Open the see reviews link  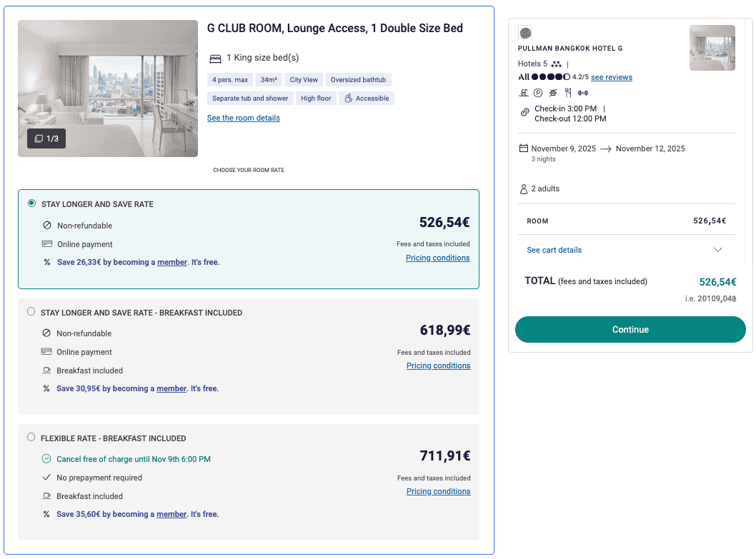pos(611,77)
